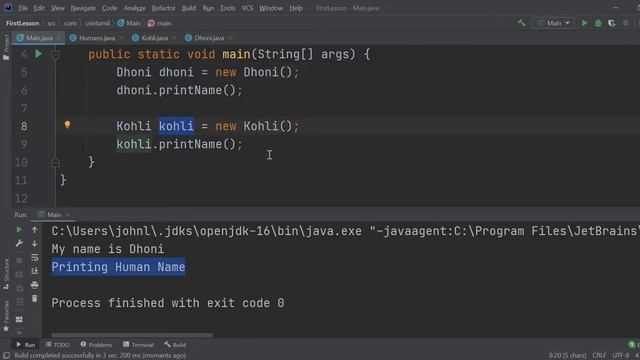Click the hammer Build Project icon
The width and height of the screenshot is (640, 360).
tap(522, 23)
